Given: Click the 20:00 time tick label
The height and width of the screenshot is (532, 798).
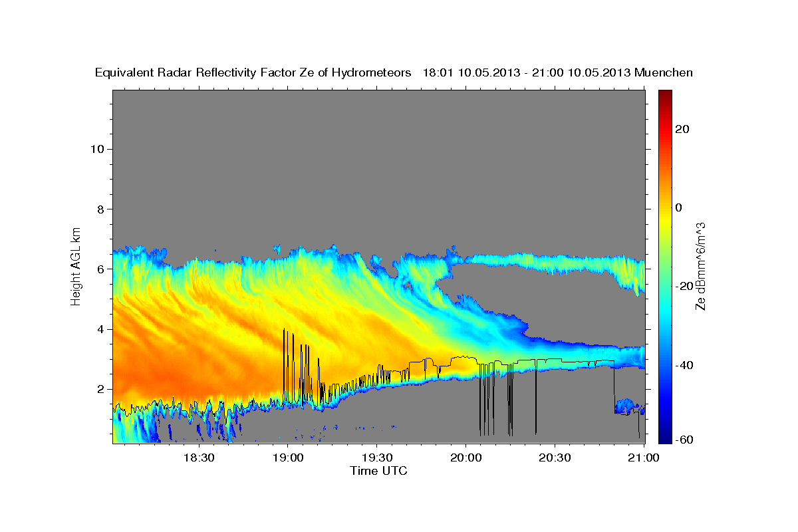Looking at the screenshot, I should coord(465,458).
